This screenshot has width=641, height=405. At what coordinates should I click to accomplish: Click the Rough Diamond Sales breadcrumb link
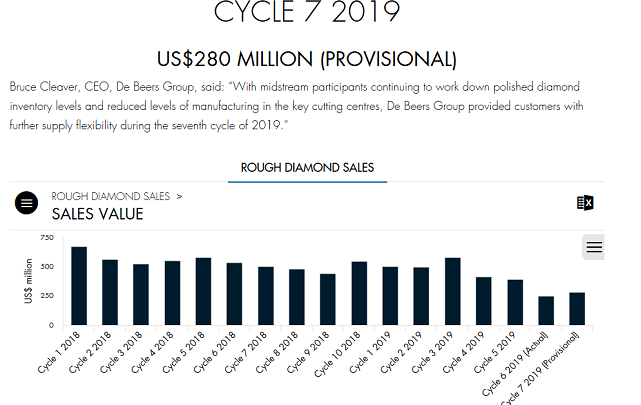pyautogui.click(x=110, y=197)
